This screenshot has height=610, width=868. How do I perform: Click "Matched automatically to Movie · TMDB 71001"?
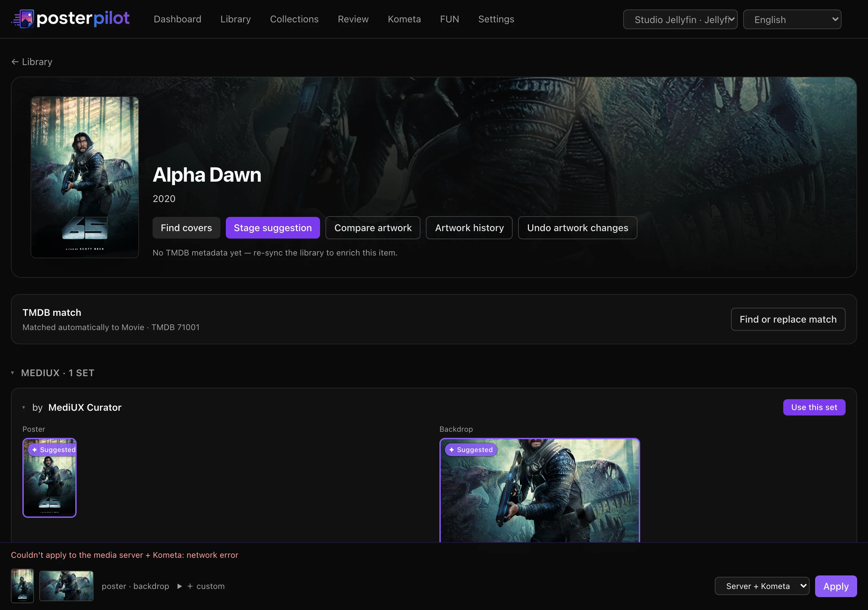tap(111, 327)
